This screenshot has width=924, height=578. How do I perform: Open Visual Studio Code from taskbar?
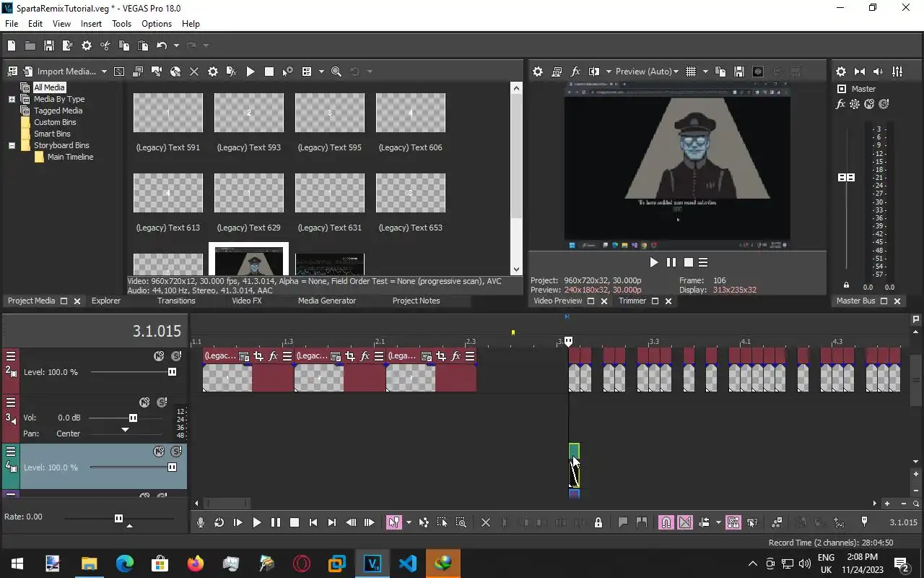(x=408, y=564)
